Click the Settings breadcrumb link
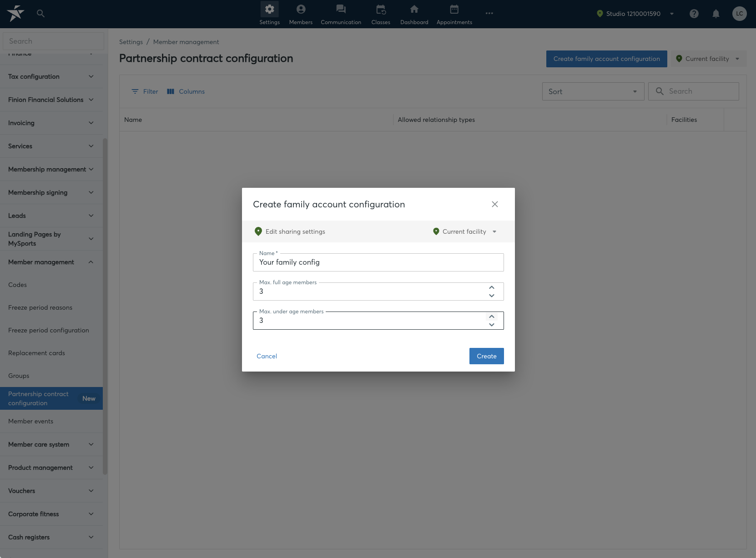Image resolution: width=756 pixels, height=558 pixels. 131,42
